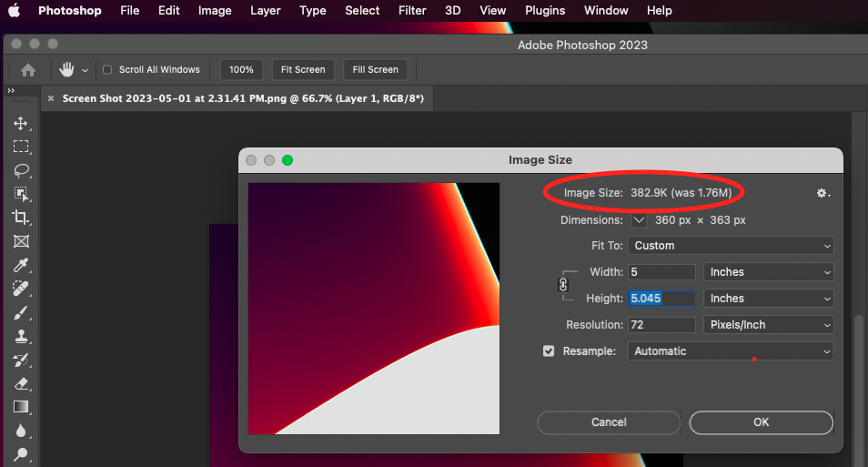This screenshot has width=868, height=467.
Task: Open the Edit menu
Action: (x=169, y=11)
